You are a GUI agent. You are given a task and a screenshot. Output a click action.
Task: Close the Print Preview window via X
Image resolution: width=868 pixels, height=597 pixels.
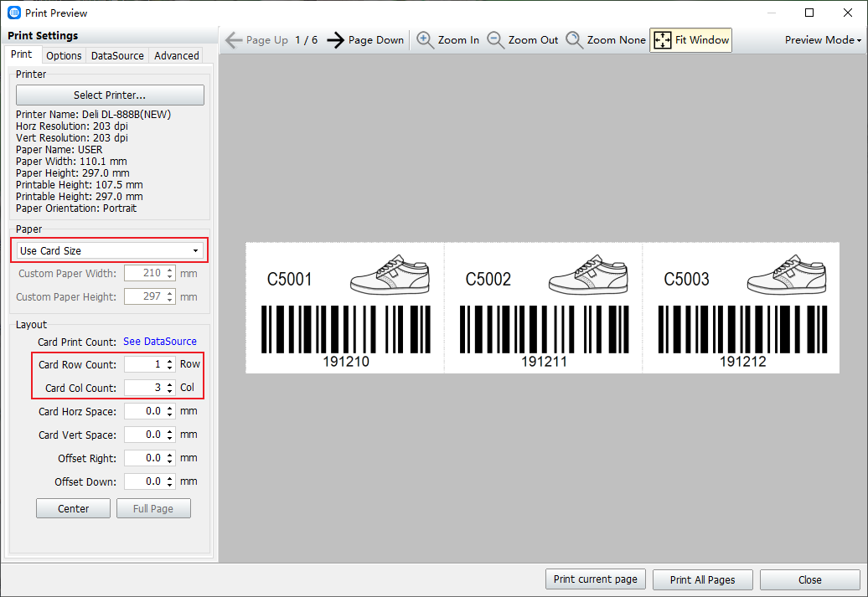click(x=848, y=13)
